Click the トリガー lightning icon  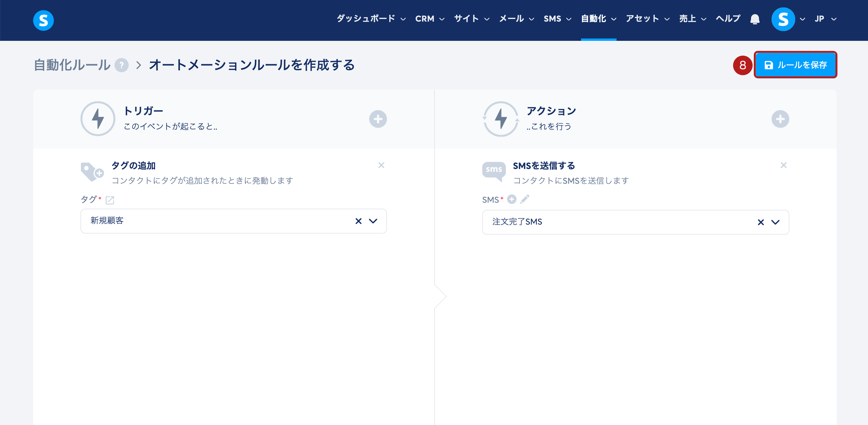click(x=98, y=119)
